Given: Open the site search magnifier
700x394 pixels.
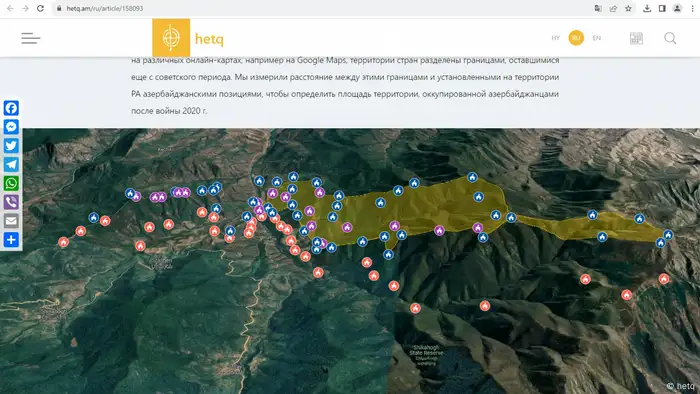Looking at the screenshot, I should pyautogui.click(x=670, y=38).
